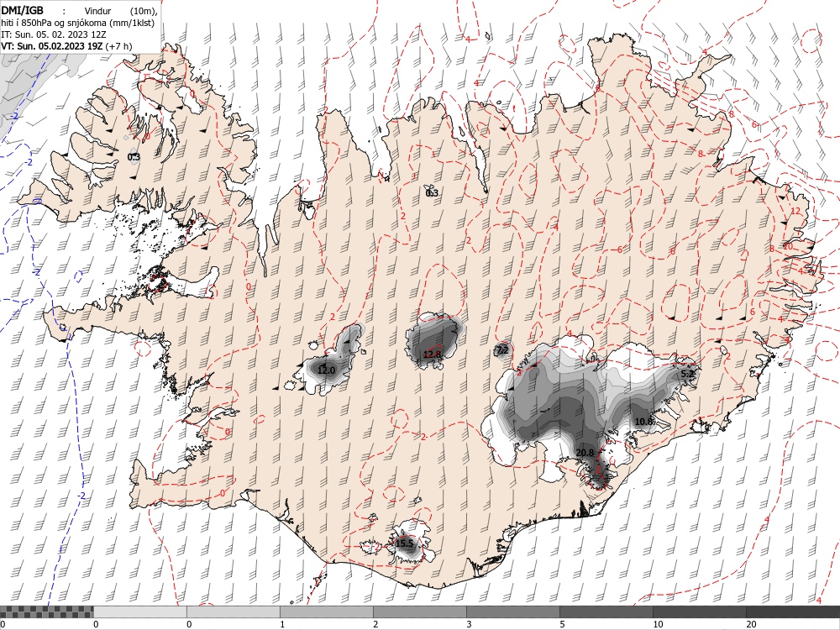The height and width of the screenshot is (630, 840).
Task: Click the DMI/IGB title text
Action: (22, 10)
